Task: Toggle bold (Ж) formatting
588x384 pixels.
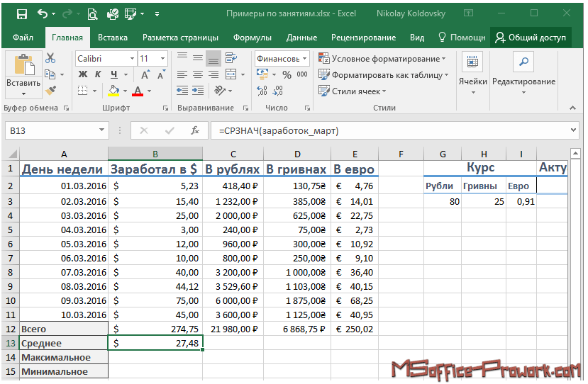Action: [x=82, y=74]
